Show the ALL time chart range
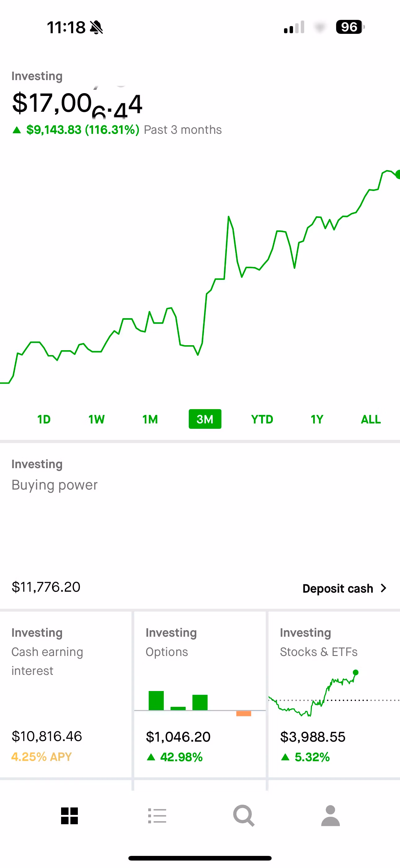 371,419
